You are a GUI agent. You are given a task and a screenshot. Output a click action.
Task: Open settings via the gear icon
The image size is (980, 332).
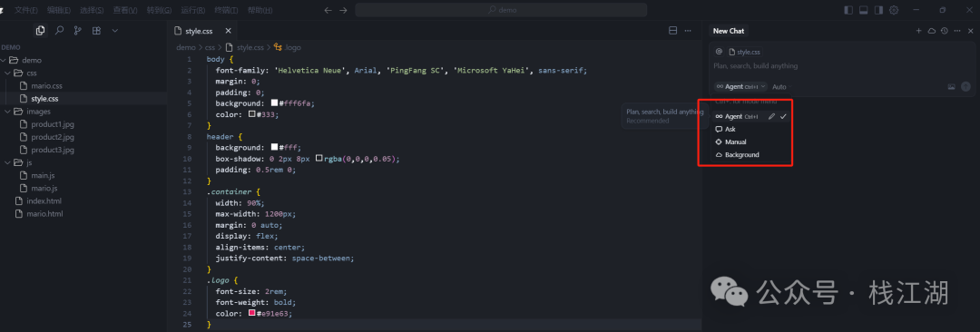(x=894, y=10)
